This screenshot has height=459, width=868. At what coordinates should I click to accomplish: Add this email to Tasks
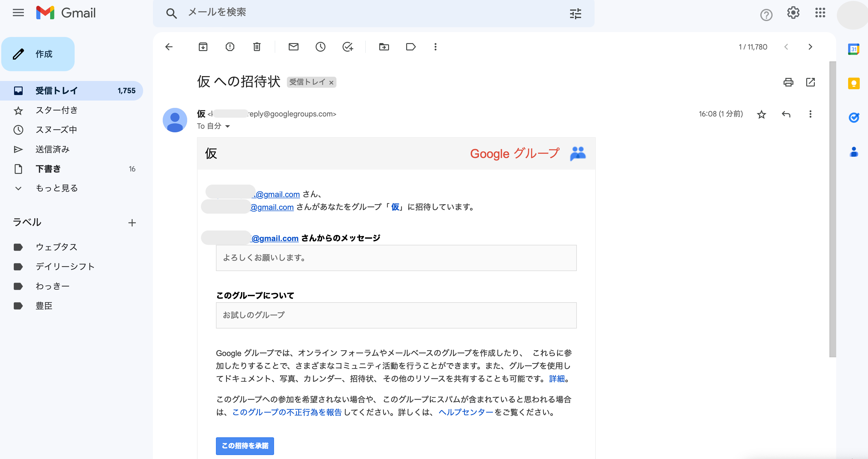[x=348, y=47]
